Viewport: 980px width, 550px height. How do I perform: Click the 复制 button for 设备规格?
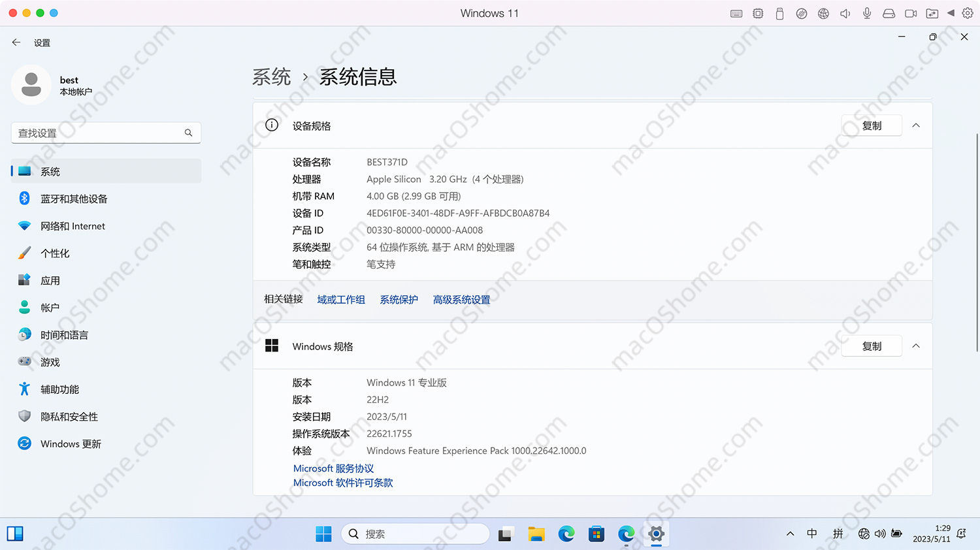coord(871,125)
